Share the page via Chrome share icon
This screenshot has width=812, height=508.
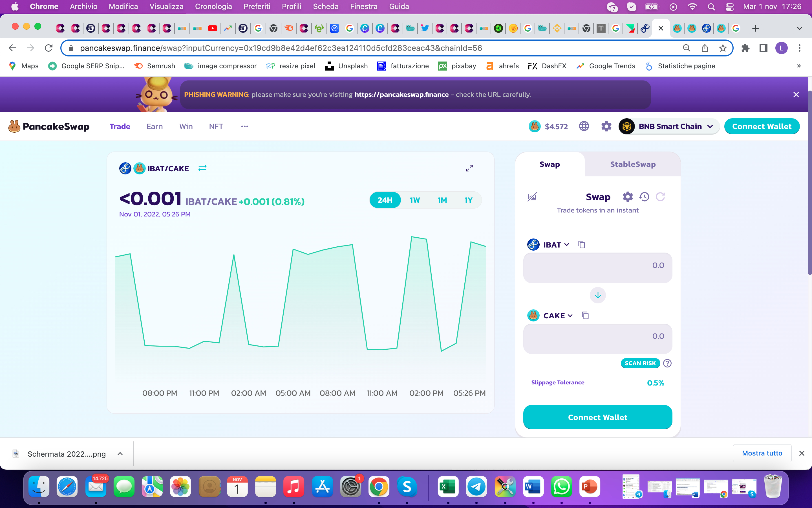(x=705, y=48)
